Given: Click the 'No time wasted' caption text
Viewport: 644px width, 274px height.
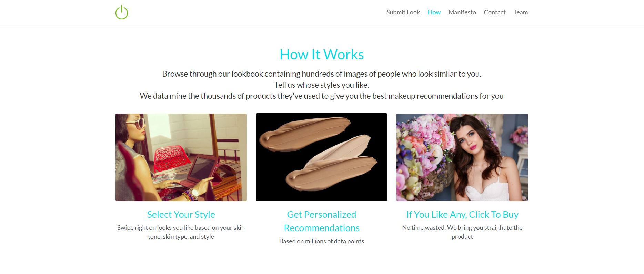Looking at the screenshot, I should pos(462,232).
